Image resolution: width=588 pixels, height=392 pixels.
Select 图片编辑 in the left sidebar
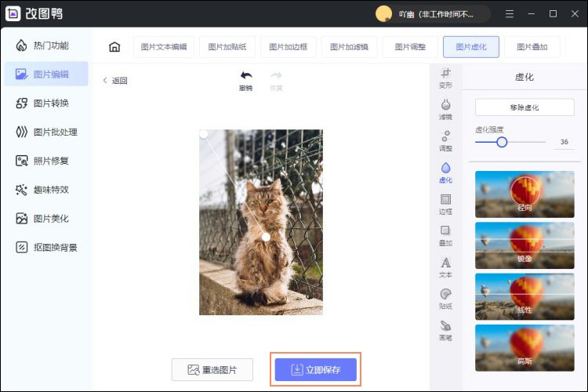click(46, 74)
